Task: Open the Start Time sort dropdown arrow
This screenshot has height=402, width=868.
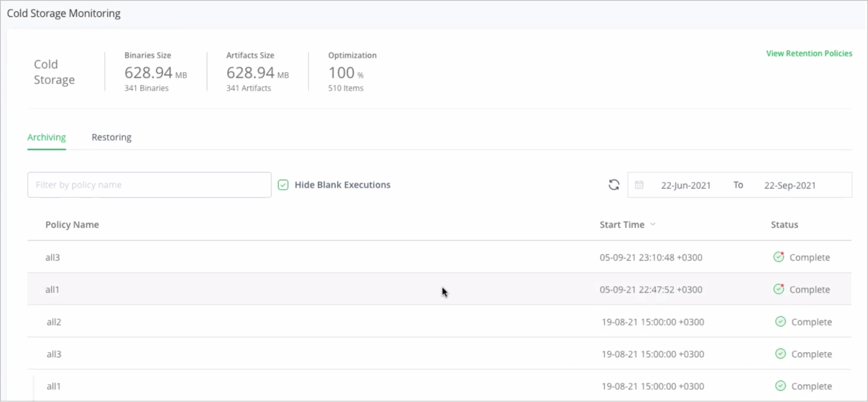Action: (x=653, y=225)
